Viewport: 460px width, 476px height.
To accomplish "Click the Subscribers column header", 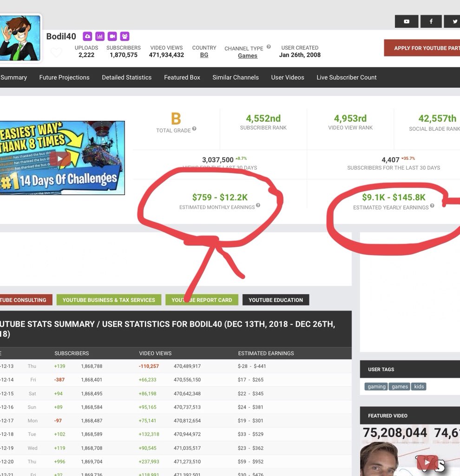I will point(72,353).
